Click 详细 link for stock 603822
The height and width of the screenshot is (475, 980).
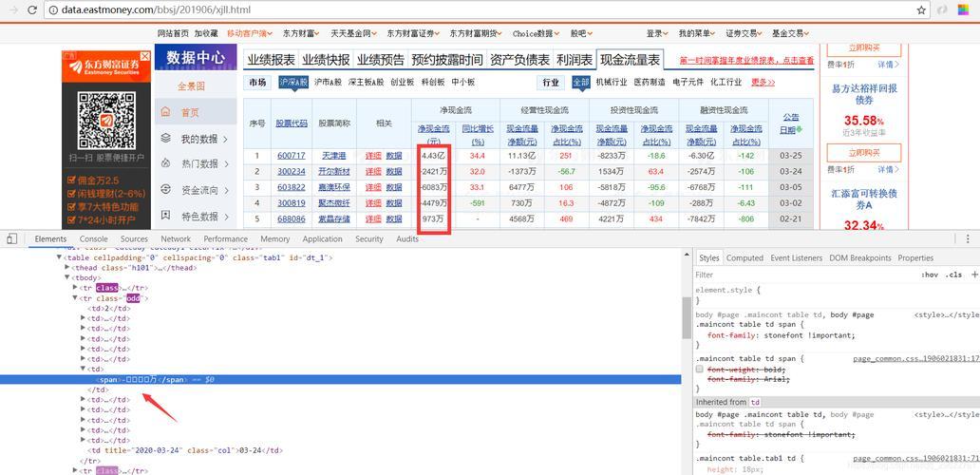point(373,187)
